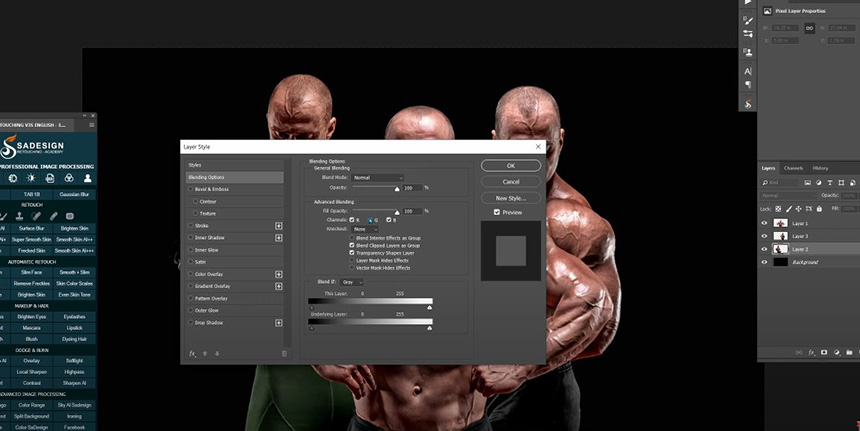Click the add layer mask icon
This screenshot has height=431, width=860.
pos(824,353)
